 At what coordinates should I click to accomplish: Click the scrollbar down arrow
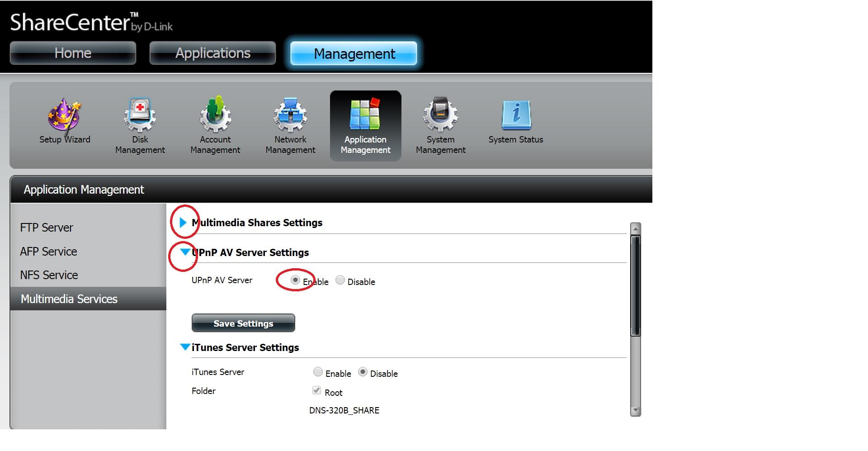(x=636, y=411)
